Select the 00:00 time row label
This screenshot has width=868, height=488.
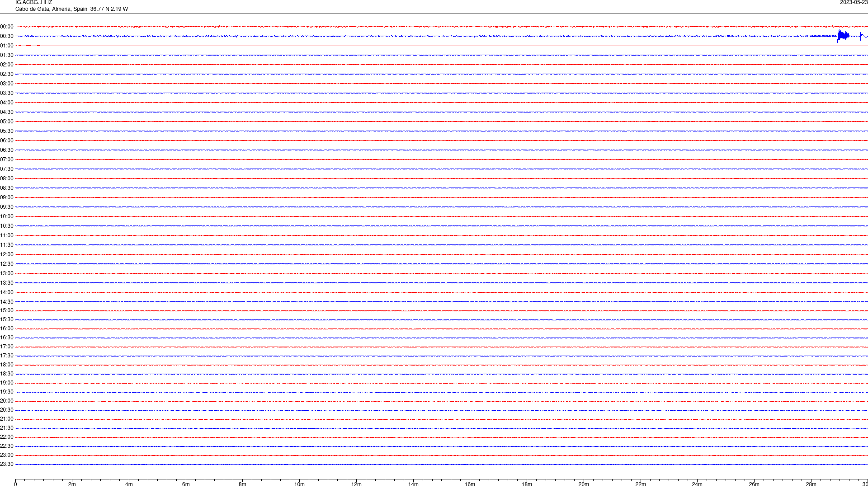pos(7,27)
